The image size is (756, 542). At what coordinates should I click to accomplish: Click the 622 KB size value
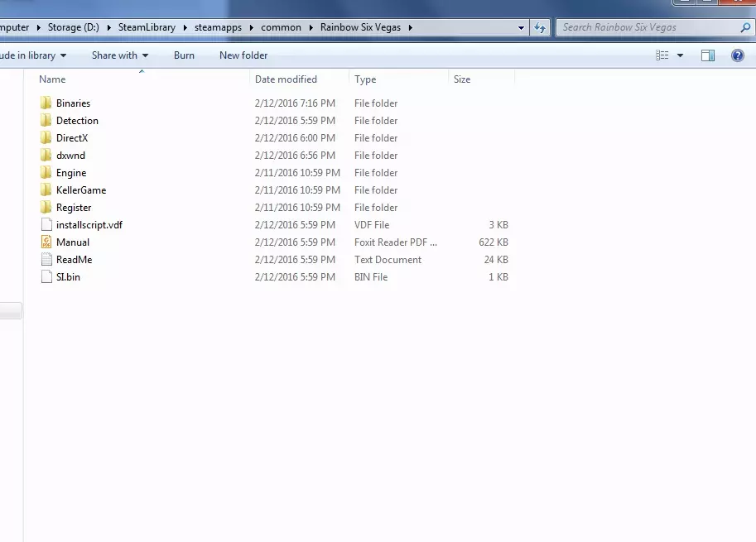(x=494, y=242)
